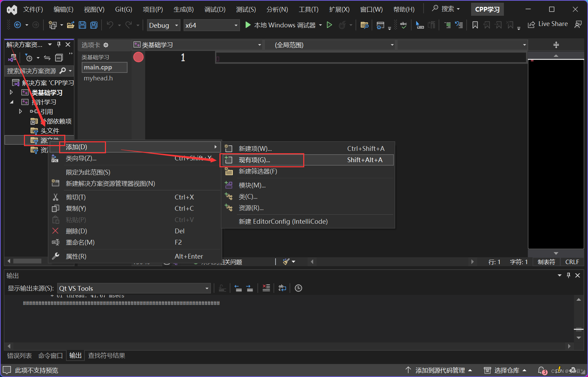Screen dimensions: 588x377
Task: Select the main.cpp tab
Action: [x=104, y=67]
